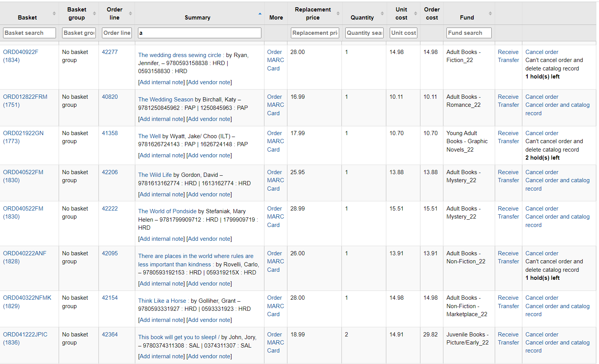Sort by Fund column arrows

tap(490, 13)
